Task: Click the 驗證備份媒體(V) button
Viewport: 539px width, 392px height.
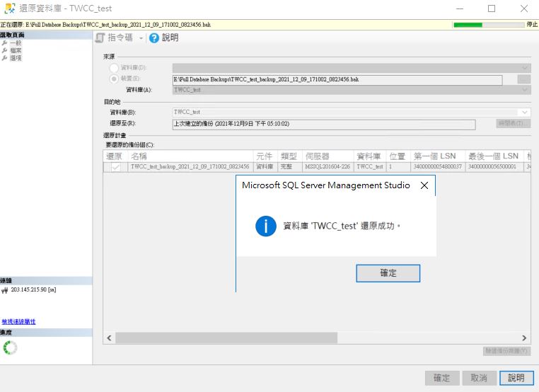Action: tap(506, 351)
